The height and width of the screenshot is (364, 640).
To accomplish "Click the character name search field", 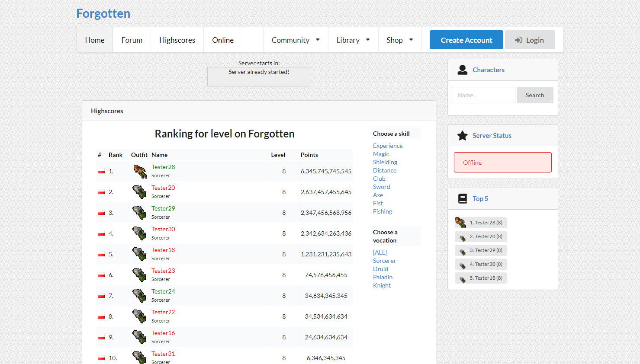I will 483,95.
